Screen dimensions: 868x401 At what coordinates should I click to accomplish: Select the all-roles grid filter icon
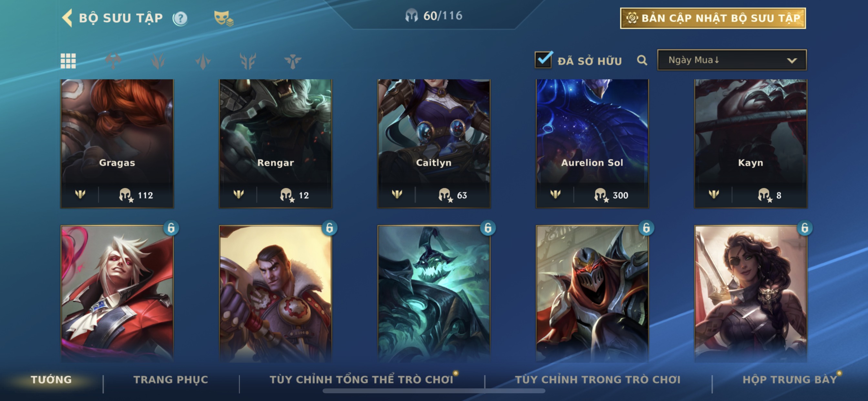68,61
